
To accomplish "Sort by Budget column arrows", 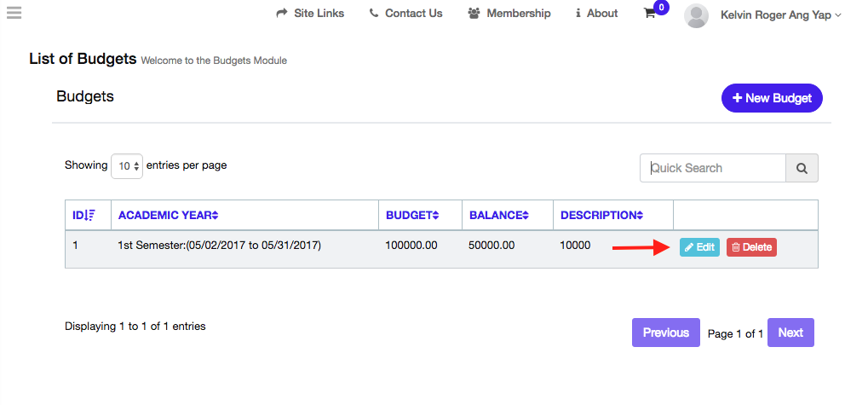I will pos(435,216).
